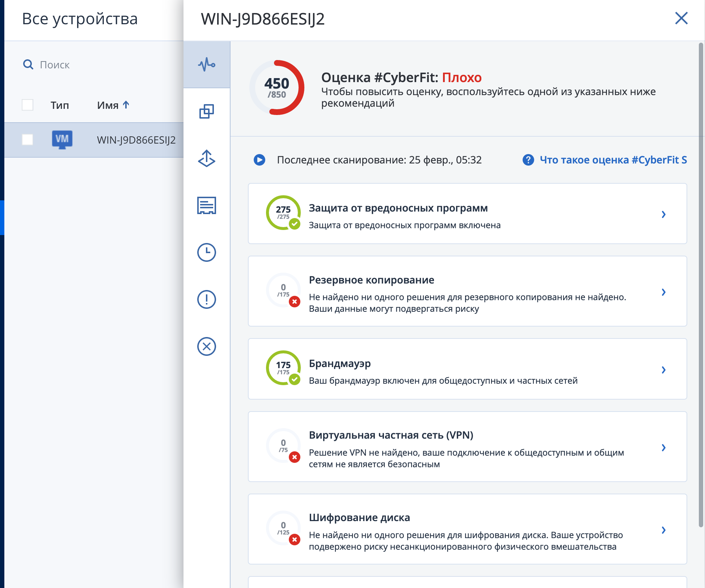
Task: Open the recovery arrows icon tab
Action: pos(207,158)
